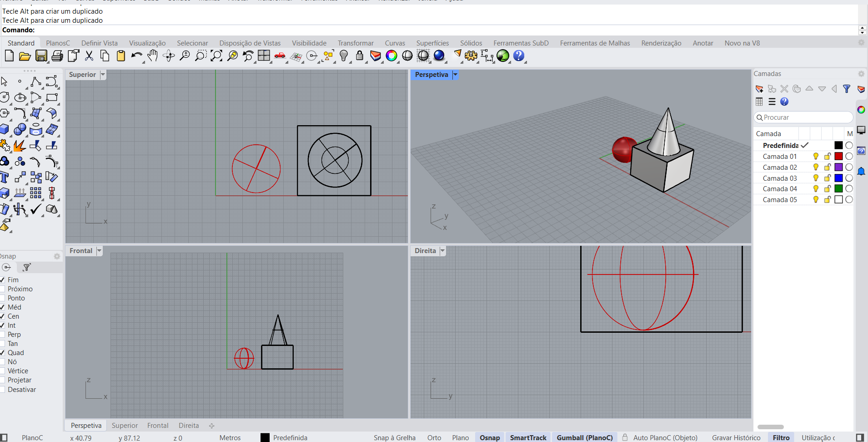Click the filter funnel icon in layers panel

846,89
